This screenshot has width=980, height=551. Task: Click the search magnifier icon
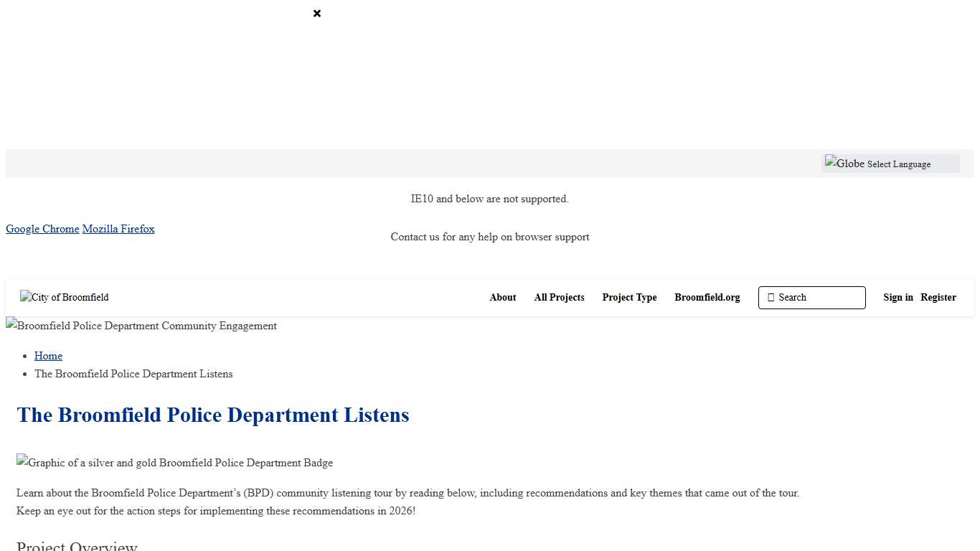point(770,297)
